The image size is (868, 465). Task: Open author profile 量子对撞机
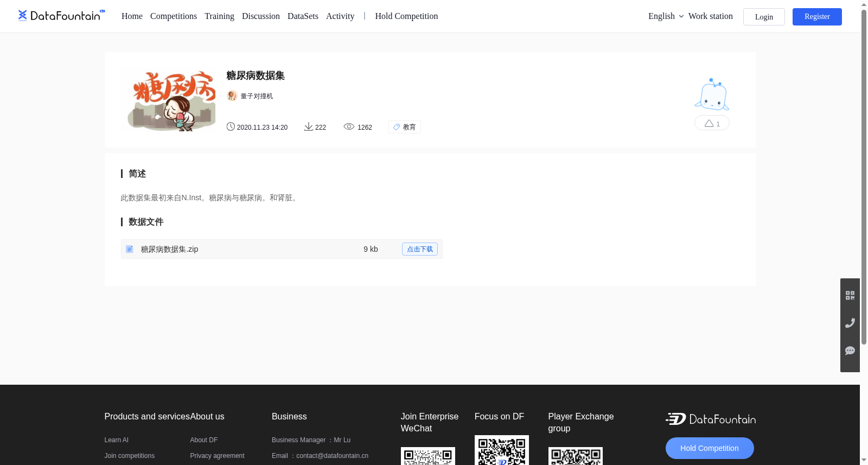257,96
